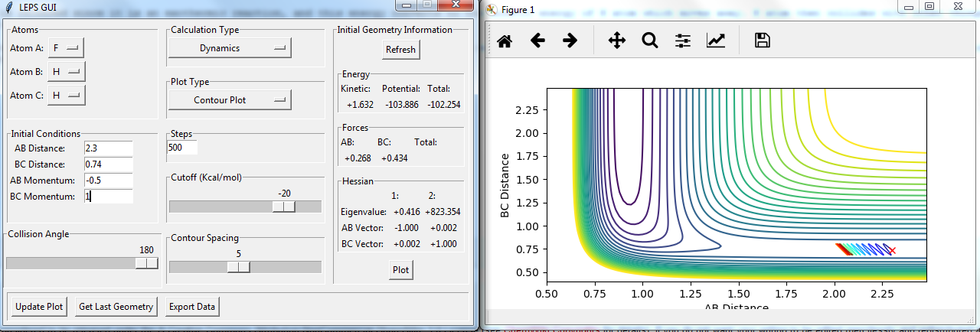Select the Pan axes tool
Screen dimensions: 980x332
coord(616,41)
